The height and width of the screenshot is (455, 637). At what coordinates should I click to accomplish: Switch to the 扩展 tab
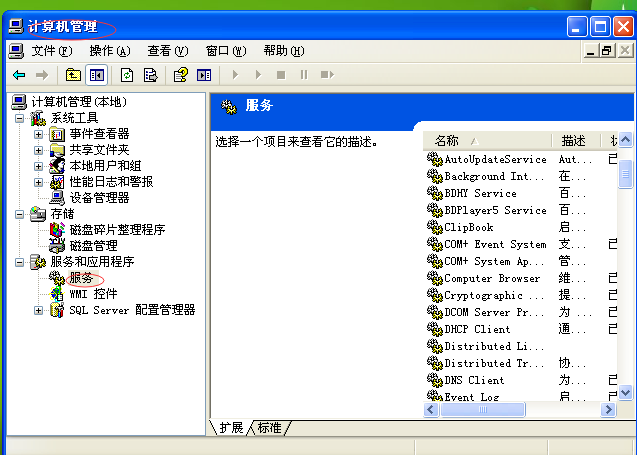point(231,428)
